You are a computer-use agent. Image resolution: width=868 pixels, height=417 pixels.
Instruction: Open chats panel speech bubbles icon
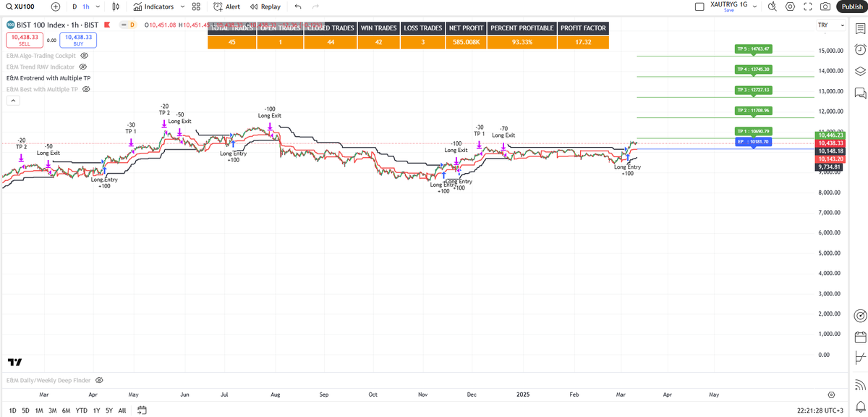[x=860, y=93]
